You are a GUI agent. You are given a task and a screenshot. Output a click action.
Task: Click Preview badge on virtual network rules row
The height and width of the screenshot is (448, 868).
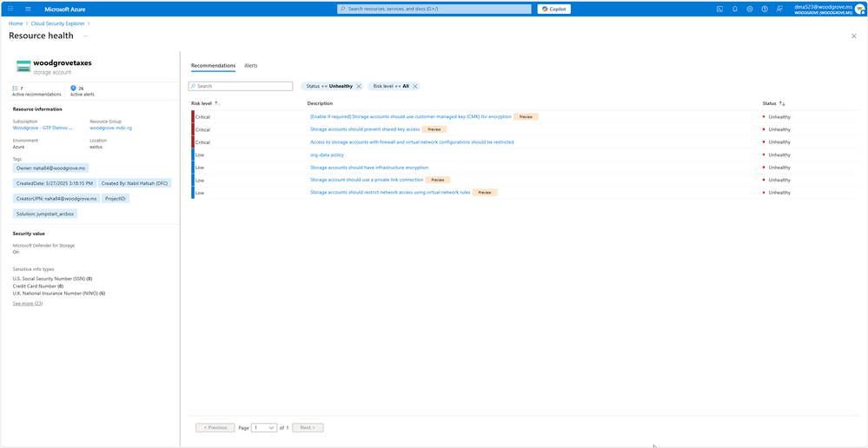point(485,193)
